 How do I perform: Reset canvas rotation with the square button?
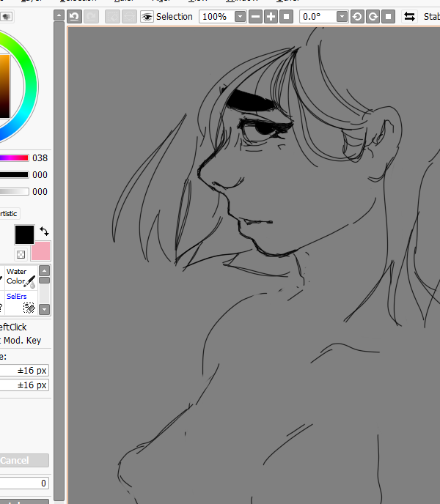point(388,16)
